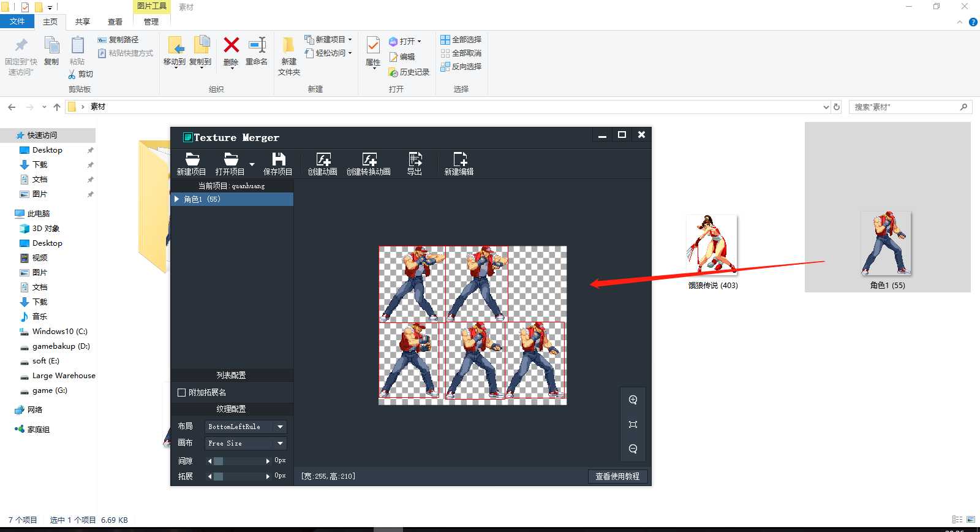Expand the 角色1 (55) group arrow

[x=176, y=199]
